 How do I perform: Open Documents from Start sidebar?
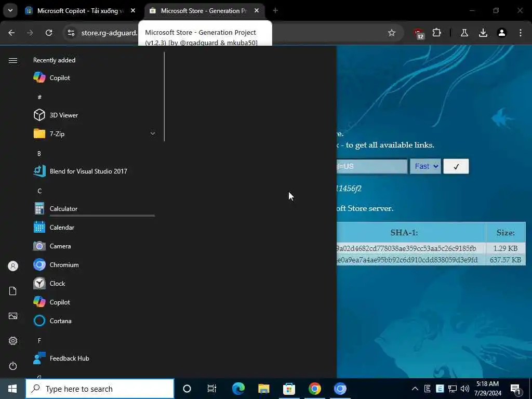13,291
